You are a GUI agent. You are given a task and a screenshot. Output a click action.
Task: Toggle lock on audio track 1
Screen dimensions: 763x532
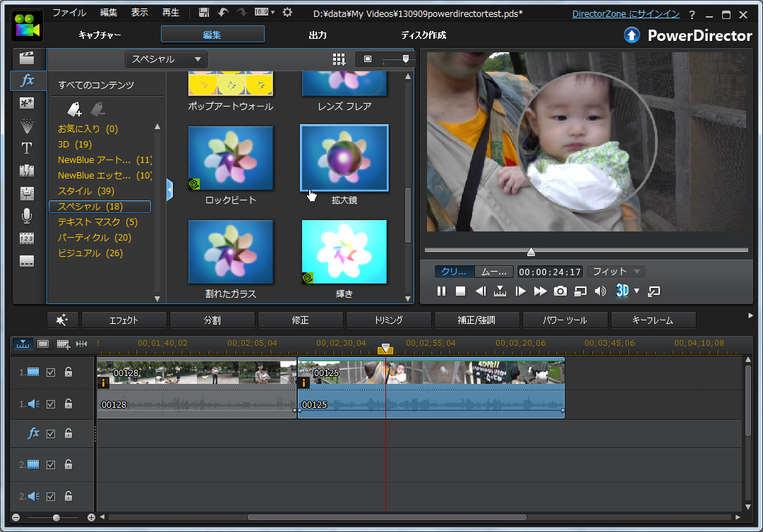click(x=68, y=404)
